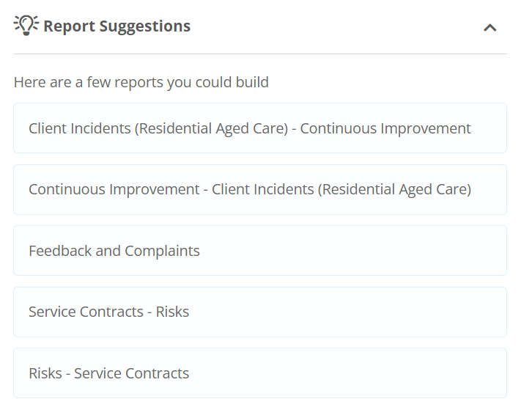Click the lightbulb icon beside Report Suggestions
The image size is (532, 407).
(x=26, y=25)
